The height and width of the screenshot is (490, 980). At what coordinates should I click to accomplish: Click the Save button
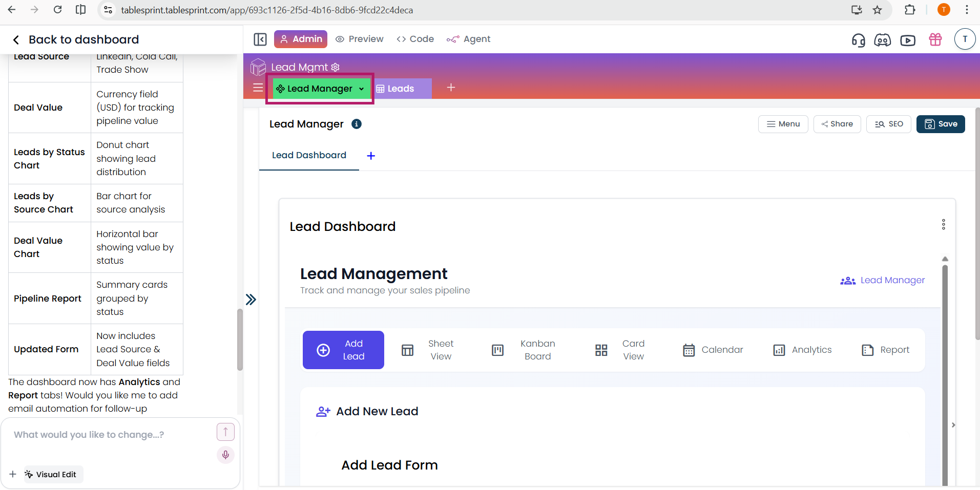pos(940,124)
